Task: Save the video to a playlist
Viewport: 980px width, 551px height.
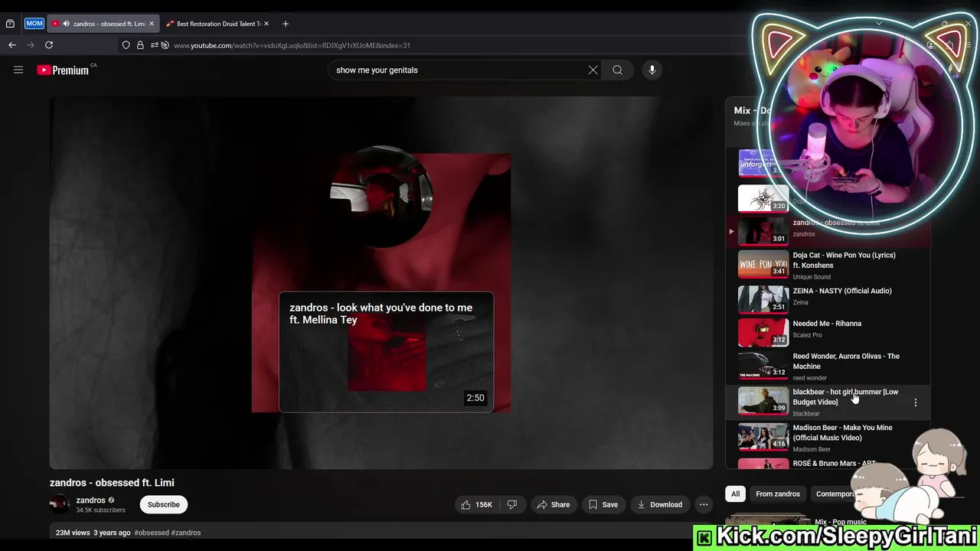Action: click(603, 504)
